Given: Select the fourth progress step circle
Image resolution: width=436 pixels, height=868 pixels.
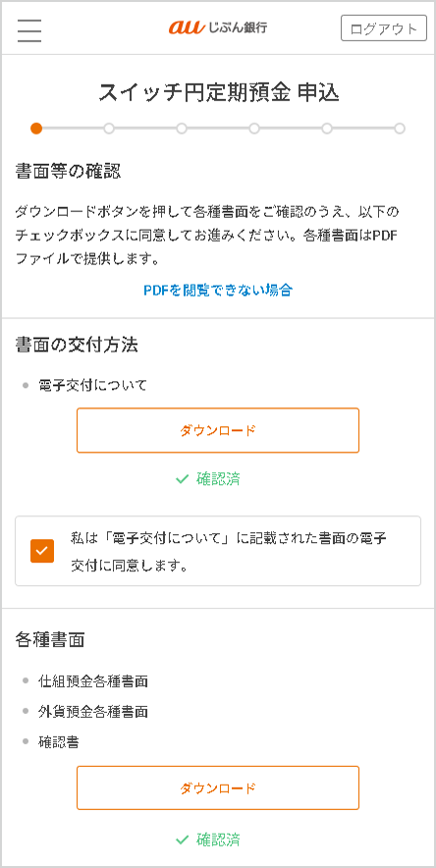Looking at the screenshot, I should click(254, 129).
